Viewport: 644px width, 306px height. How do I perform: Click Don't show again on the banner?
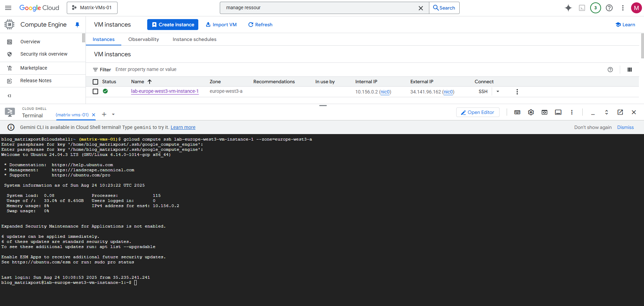tap(593, 127)
